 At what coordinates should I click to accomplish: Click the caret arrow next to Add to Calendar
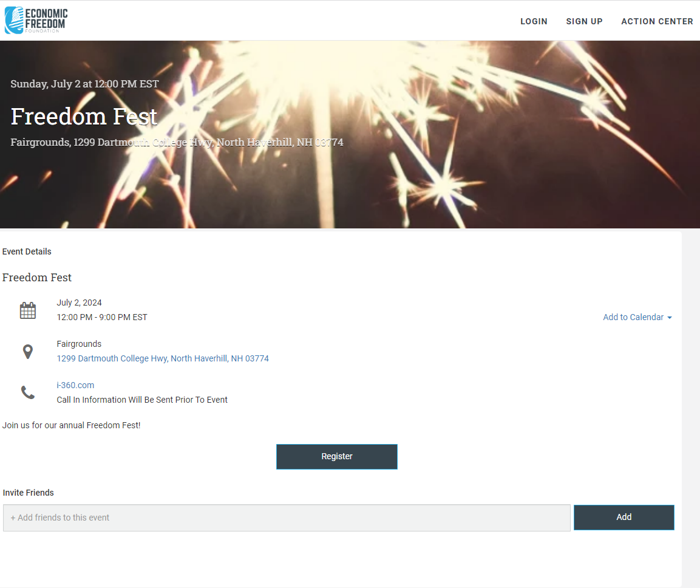pos(669,318)
